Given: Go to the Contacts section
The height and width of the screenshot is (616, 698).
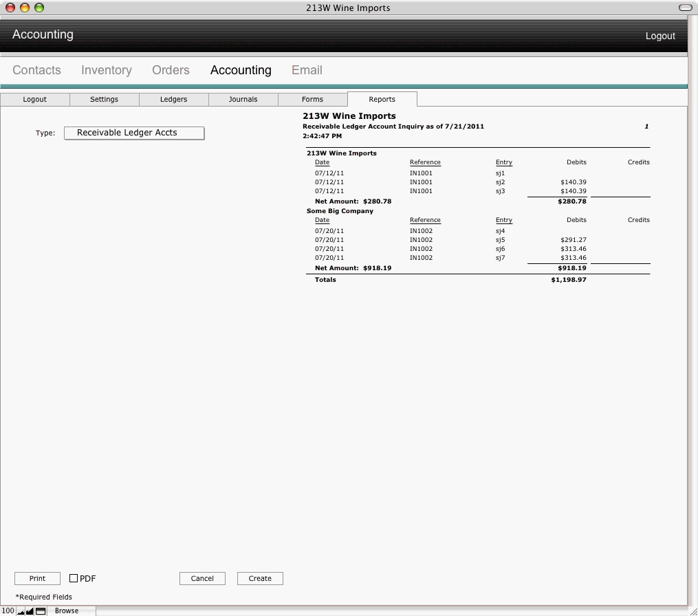Looking at the screenshot, I should click(36, 70).
